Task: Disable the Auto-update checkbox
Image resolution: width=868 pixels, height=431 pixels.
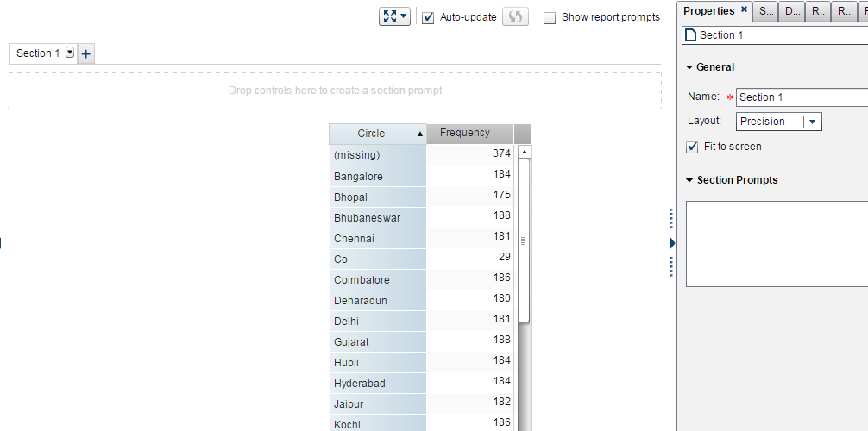Action: pos(429,17)
